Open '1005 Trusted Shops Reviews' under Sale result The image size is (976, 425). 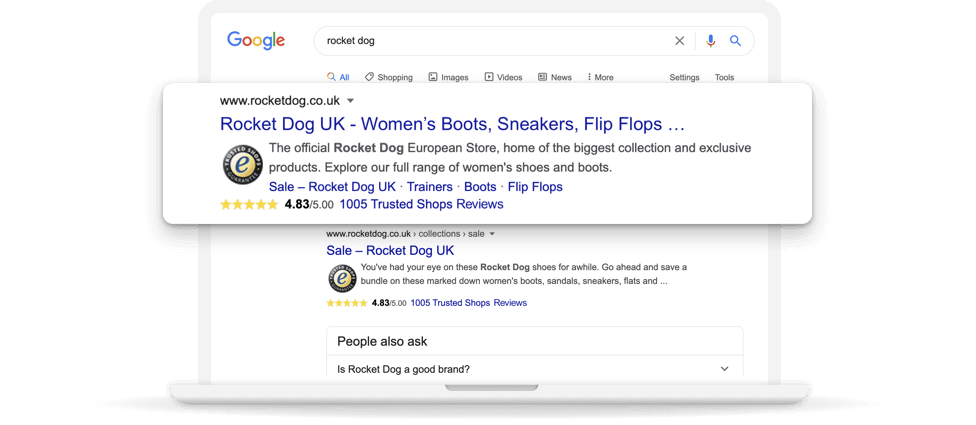pyautogui.click(x=469, y=303)
